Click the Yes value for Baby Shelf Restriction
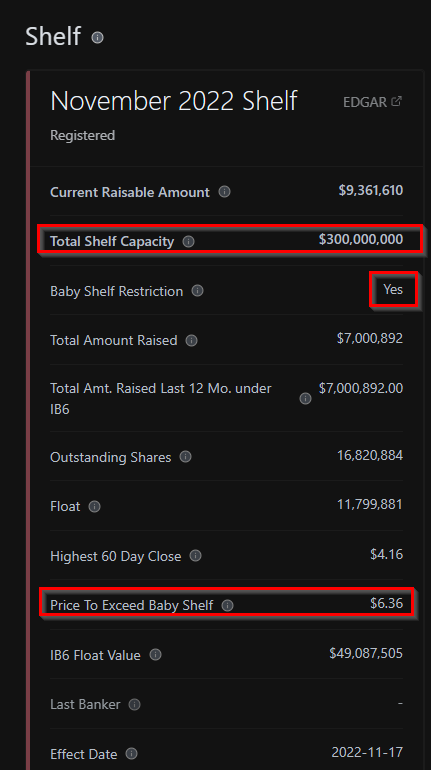Image resolution: width=431 pixels, height=770 pixels. click(393, 289)
